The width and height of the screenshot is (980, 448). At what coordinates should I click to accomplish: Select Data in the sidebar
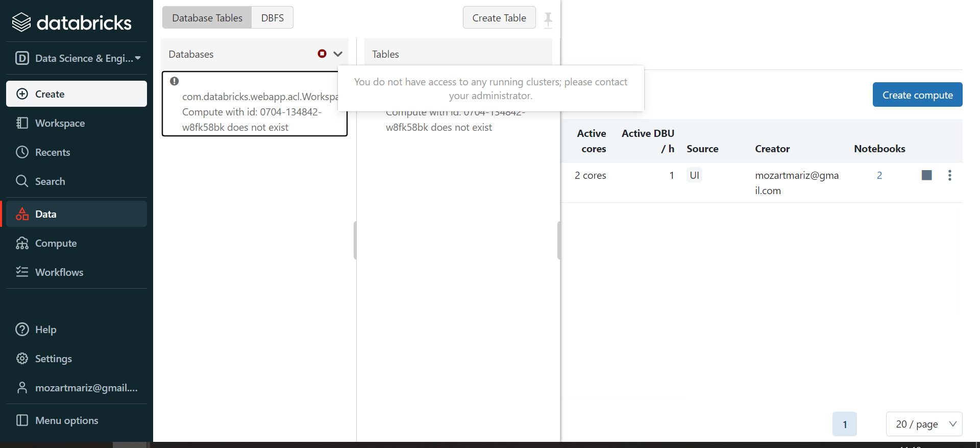point(77,214)
